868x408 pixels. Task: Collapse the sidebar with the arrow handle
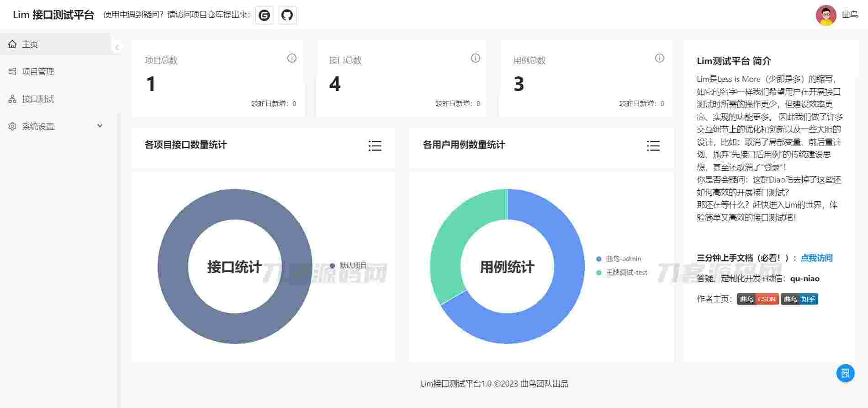pos(117,47)
